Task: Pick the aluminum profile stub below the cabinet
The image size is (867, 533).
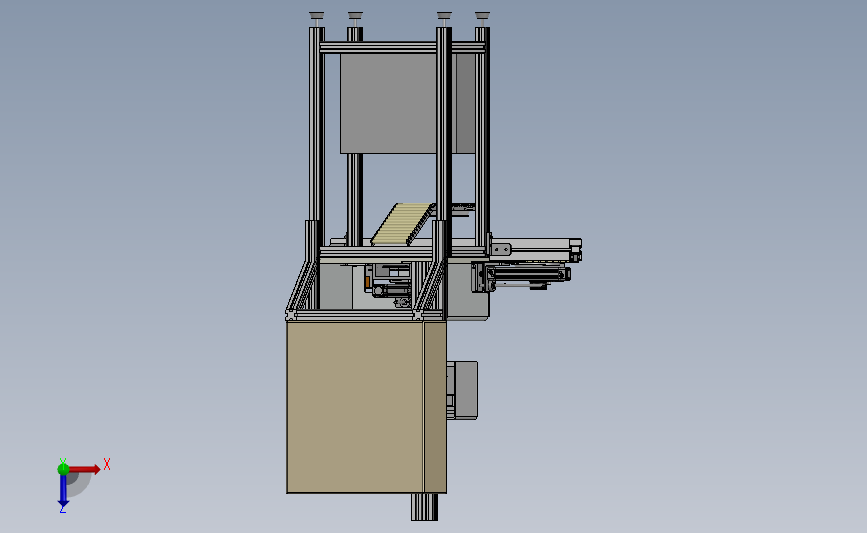Action: [424, 507]
